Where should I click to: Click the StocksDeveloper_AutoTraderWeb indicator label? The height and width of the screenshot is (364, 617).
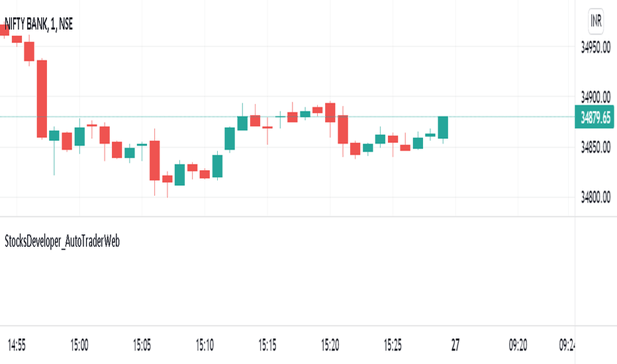[x=62, y=241]
